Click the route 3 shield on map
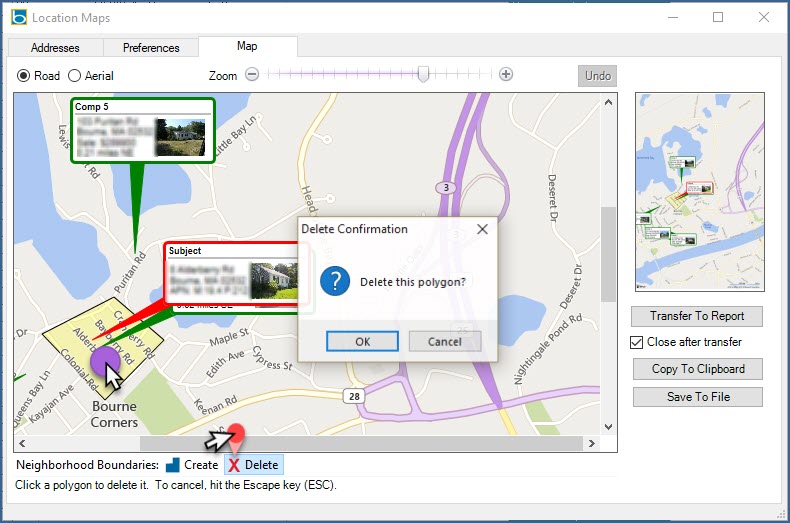This screenshot has width=790, height=523. click(x=446, y=188)
